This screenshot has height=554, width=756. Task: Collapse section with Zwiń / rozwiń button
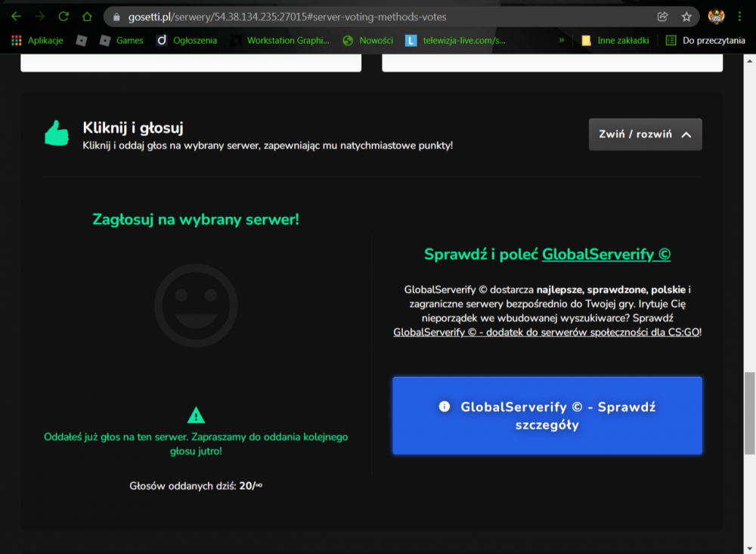coord(645,135)
